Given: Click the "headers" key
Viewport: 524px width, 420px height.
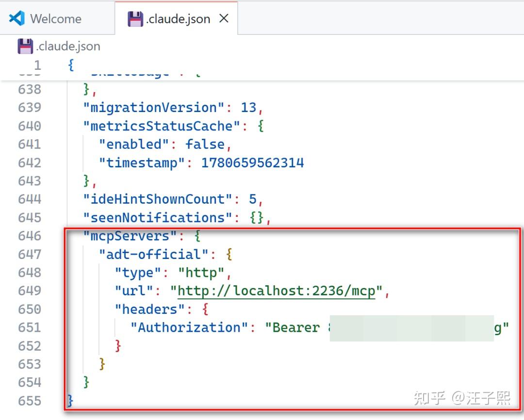Looking at the screenshot, I should pos(150,309).
